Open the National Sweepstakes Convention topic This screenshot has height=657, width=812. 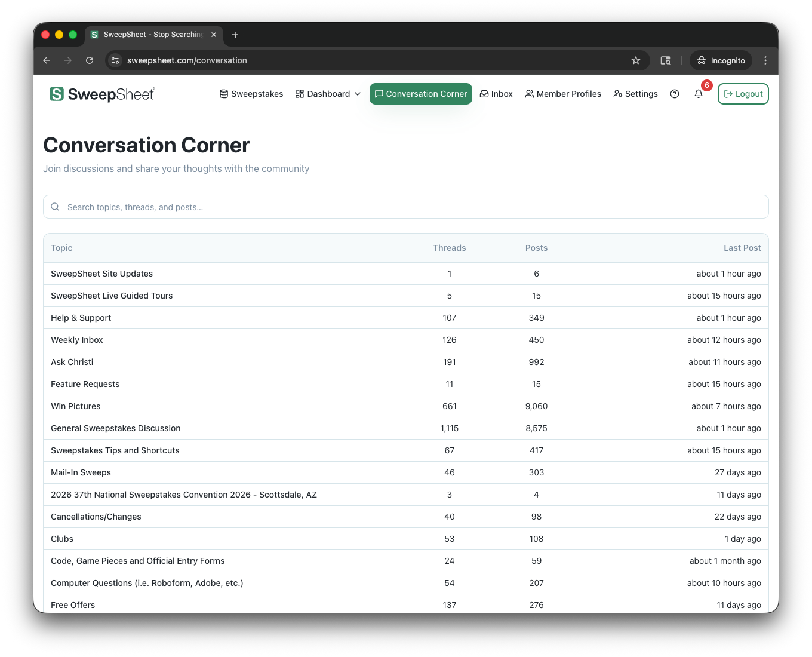184,495
